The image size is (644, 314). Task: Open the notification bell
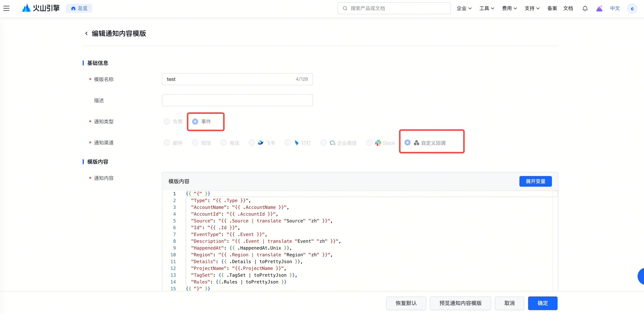[585, 8]
